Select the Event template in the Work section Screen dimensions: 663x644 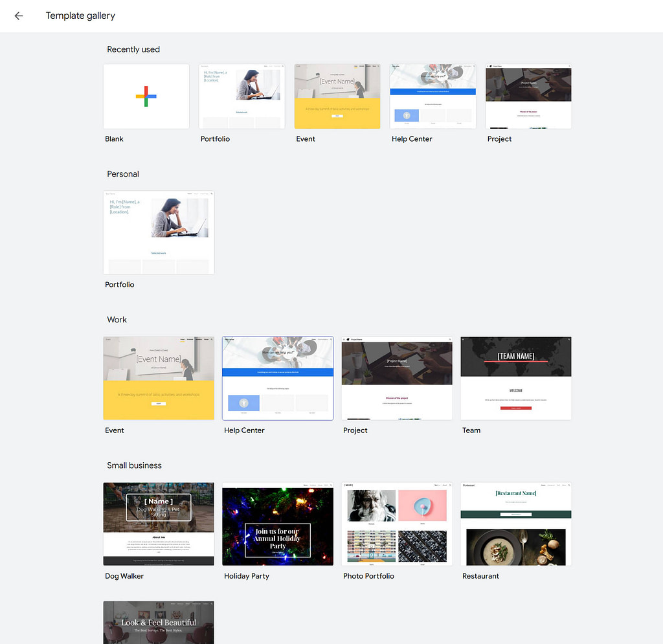(x=158, y=378)
